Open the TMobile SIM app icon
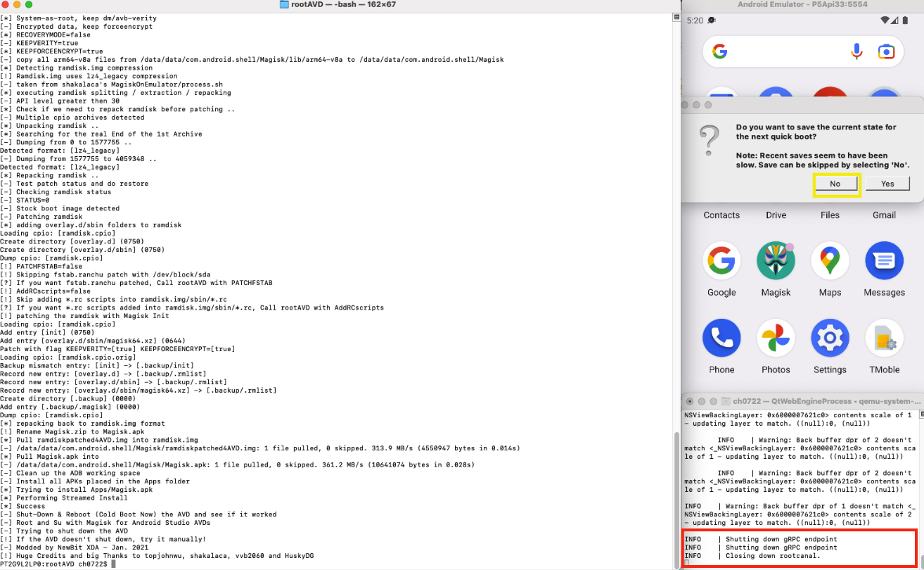Screen dimensions: 924x570 pos(884,338)
